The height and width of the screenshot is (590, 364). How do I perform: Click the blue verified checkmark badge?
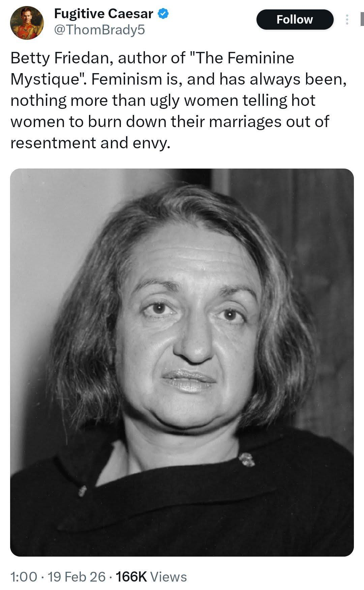163,14
